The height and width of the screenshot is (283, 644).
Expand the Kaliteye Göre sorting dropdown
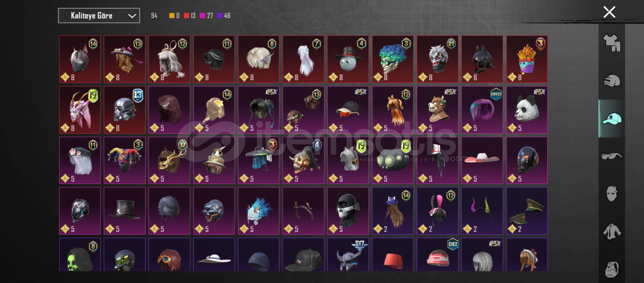coord(99,16)
